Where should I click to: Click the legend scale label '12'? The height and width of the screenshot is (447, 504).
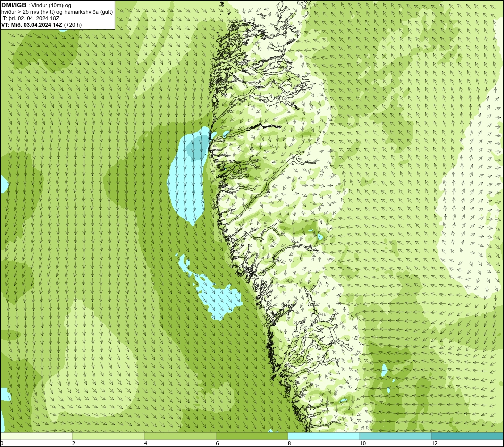coord(434,443)
